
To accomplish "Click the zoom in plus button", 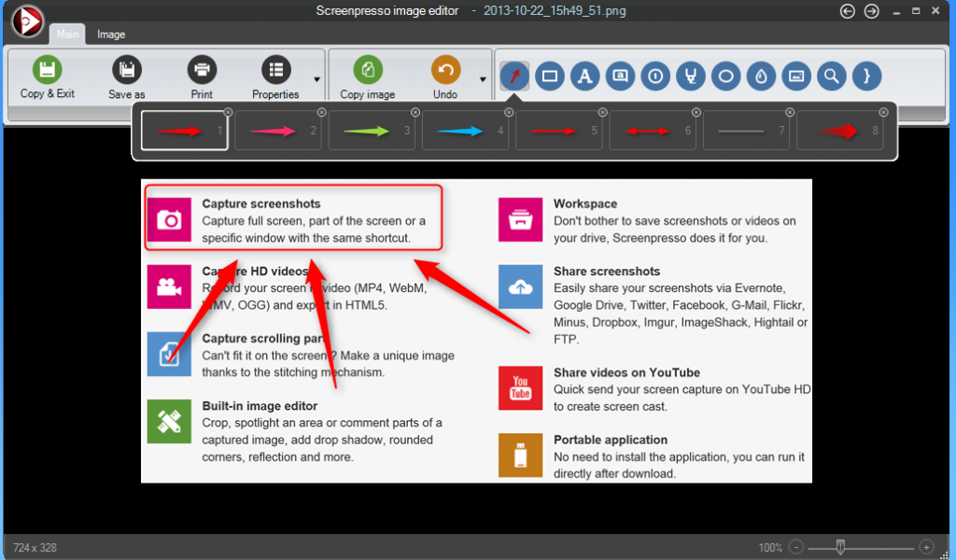I will (x=926, y=547).
